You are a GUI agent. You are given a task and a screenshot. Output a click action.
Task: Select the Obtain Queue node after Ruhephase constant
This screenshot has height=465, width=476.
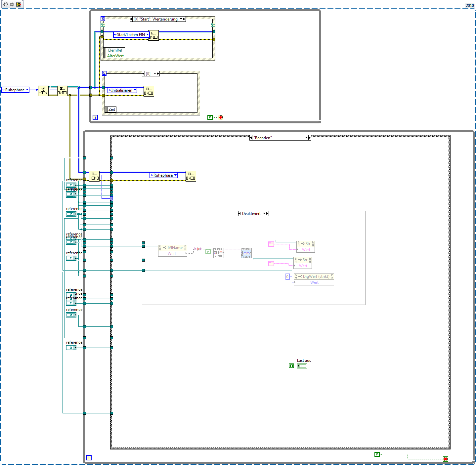point(43,91)
